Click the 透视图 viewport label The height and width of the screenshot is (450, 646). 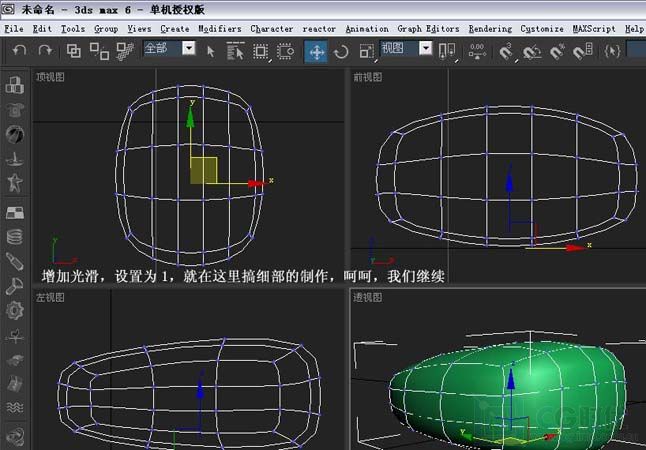point(367,297)
